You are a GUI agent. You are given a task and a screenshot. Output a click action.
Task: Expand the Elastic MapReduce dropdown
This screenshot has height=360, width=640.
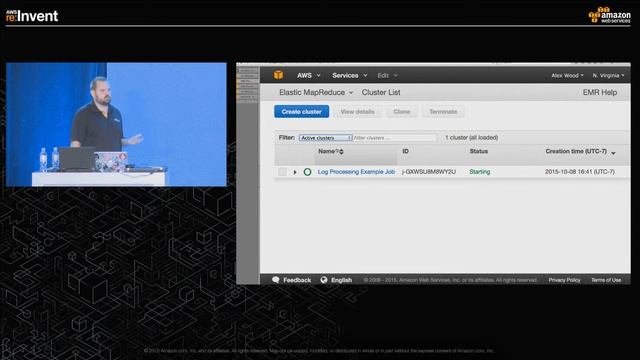(x=316, y=93)
